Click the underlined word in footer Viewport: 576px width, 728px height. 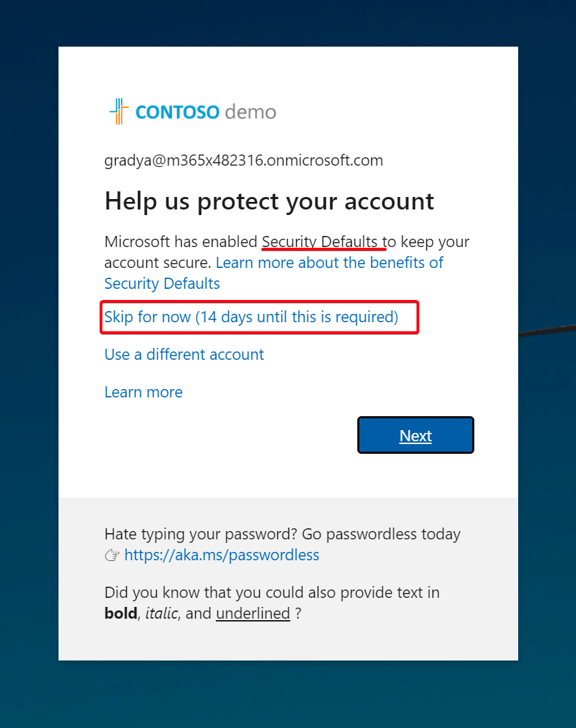pyautogui.click(x=253, y=613)
